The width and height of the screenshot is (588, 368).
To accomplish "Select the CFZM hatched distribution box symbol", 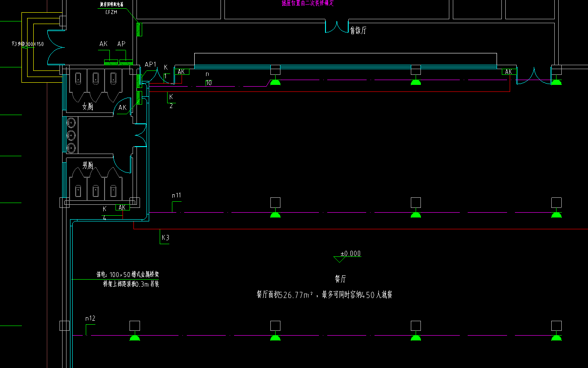I will (x=139, y=29).
